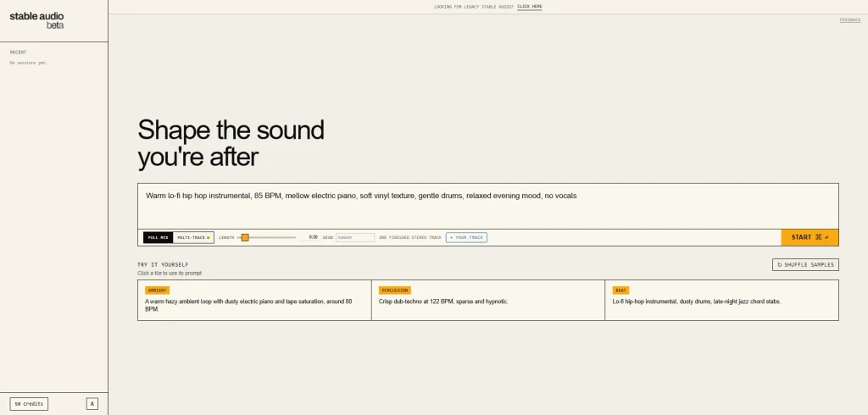Follow the Click Here legacy link
Screen dimensions: 868x415
[529, 7]
